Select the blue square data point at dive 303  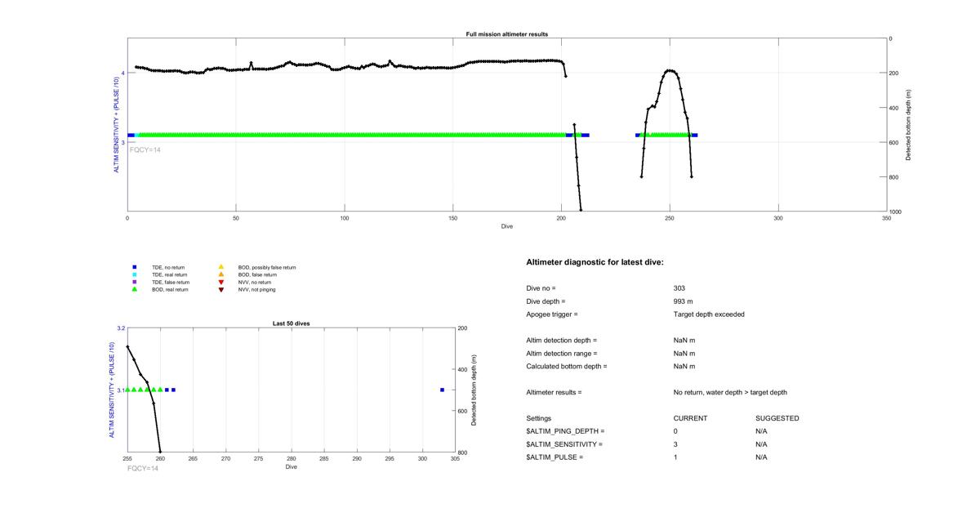442,390
